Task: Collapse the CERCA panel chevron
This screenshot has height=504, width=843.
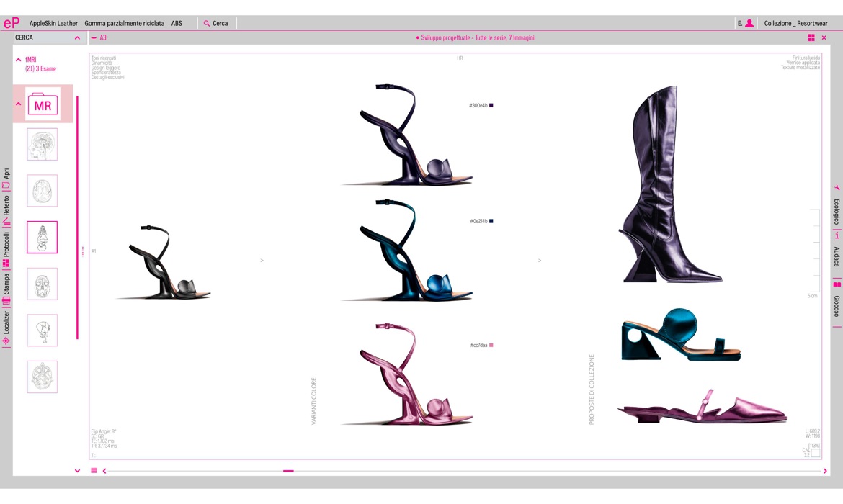Action: pyautogui.click(x=77, y=37)
